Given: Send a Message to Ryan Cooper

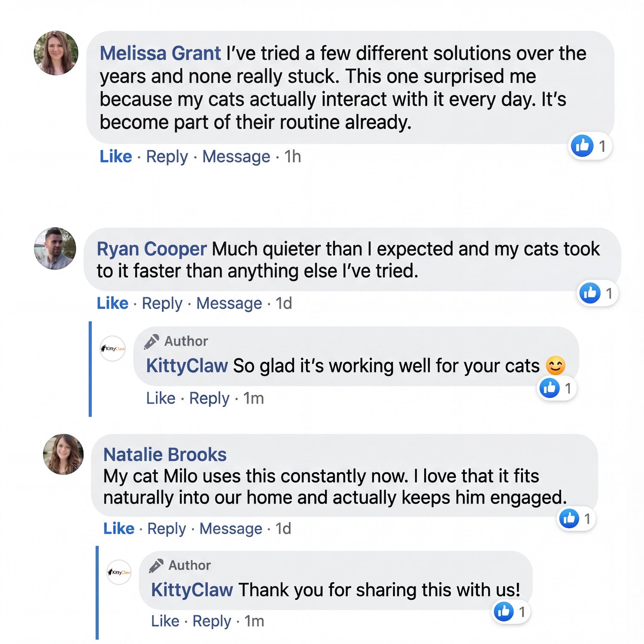Looking at the screenshot, I should [x=229, y=304].
